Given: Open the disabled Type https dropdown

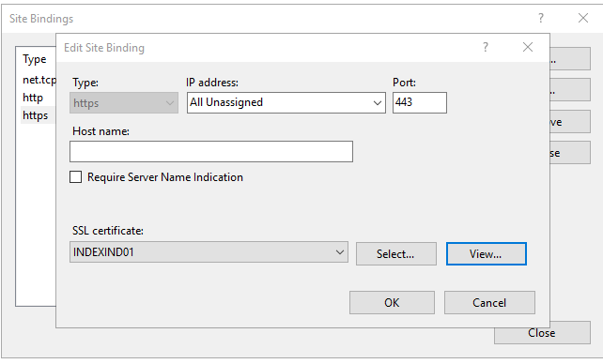Looking at the screenshot, I should click(124, 102).
